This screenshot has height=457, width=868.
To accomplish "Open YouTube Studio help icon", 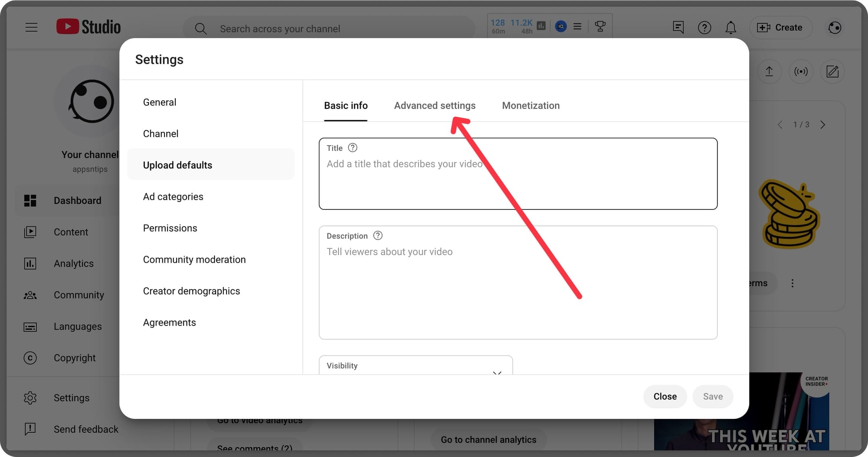I will point(704,27).
